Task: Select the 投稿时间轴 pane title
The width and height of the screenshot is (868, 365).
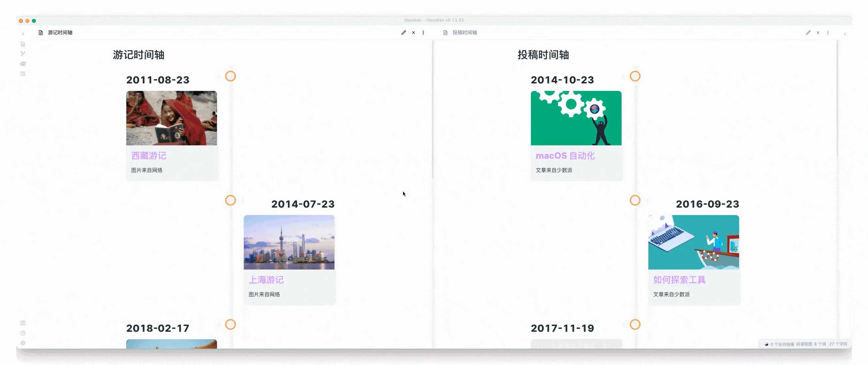Action: click(x=465, y=33)
